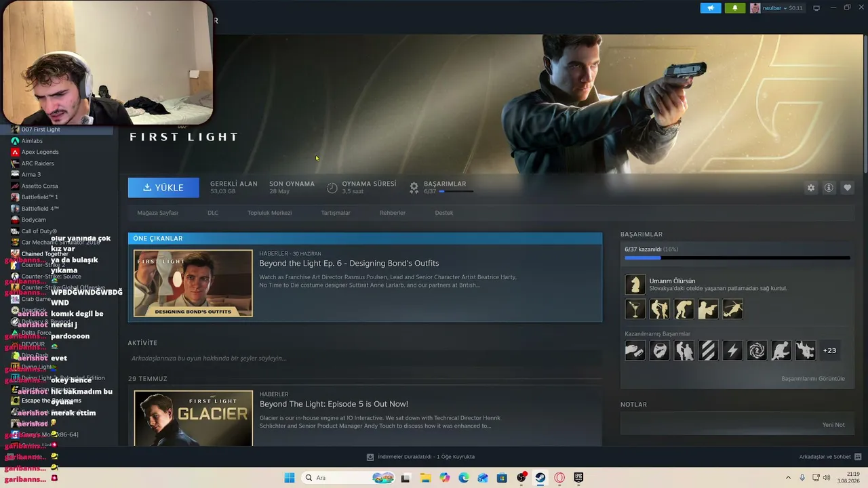Select Call of Duty in the library list

click(39, 231)
